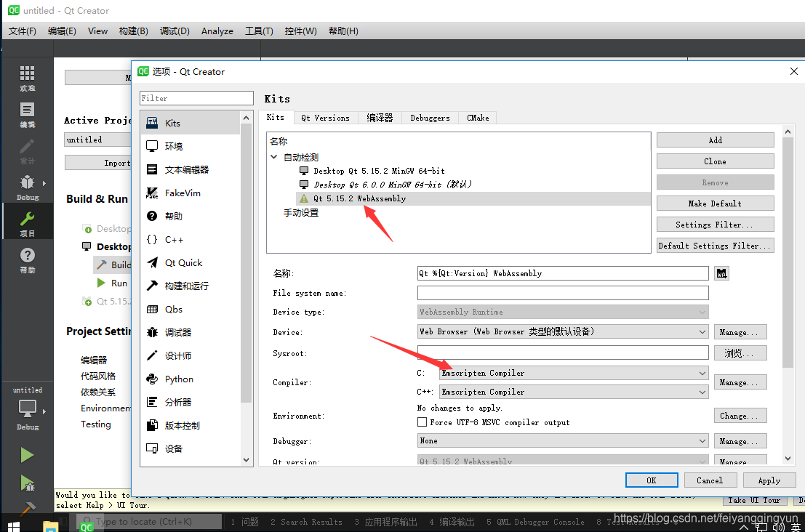Screen dimensions: 805x532
Task: Switch to the Qt Versions tab
Action: coord(325,118)
